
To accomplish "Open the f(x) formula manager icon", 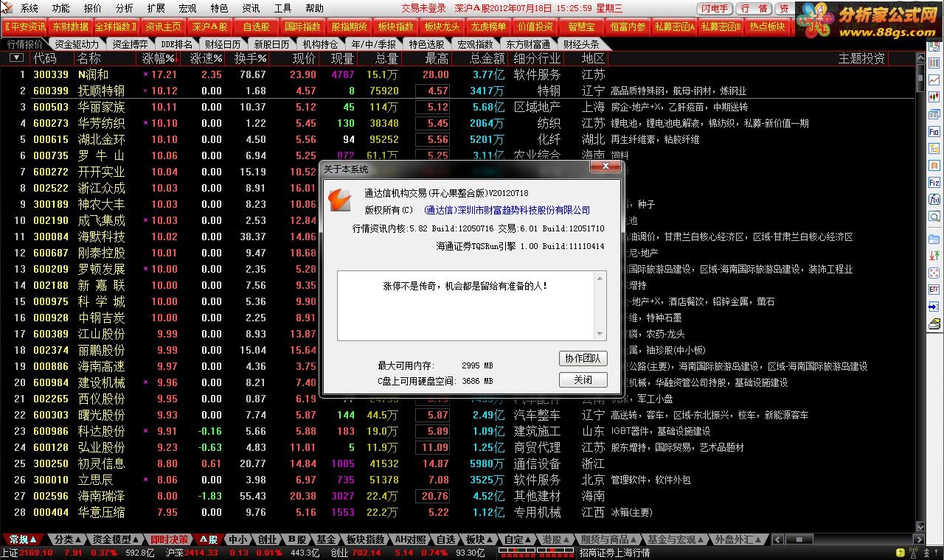I will (934, 200).
